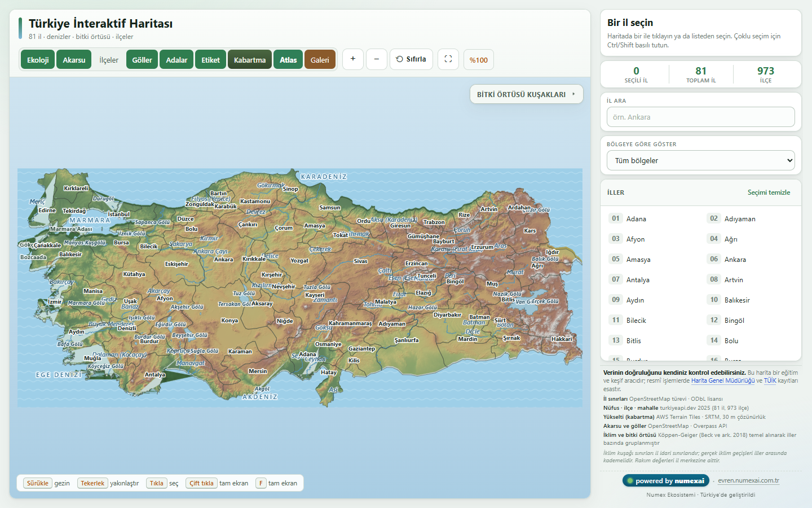Toggle the Göller lakes layer

tap(142, 60)
